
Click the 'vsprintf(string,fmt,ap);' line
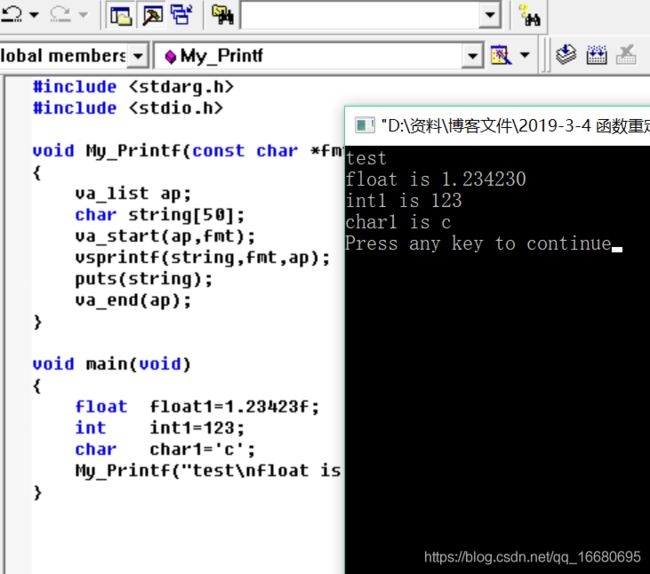click(x=202, y=258)
